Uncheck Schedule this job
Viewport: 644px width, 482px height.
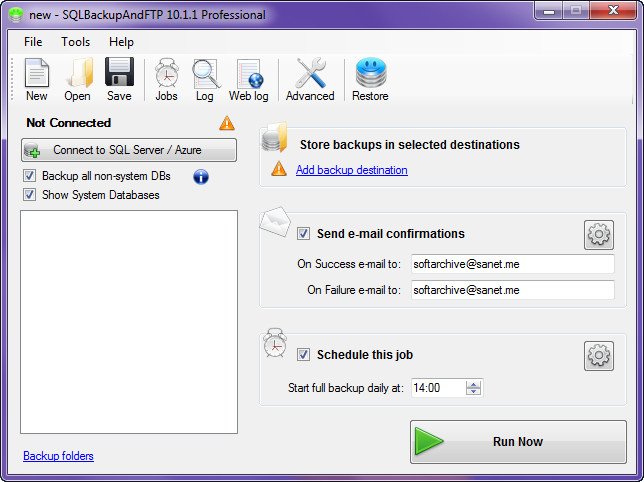pyautogui.click(x=304, y=354)
